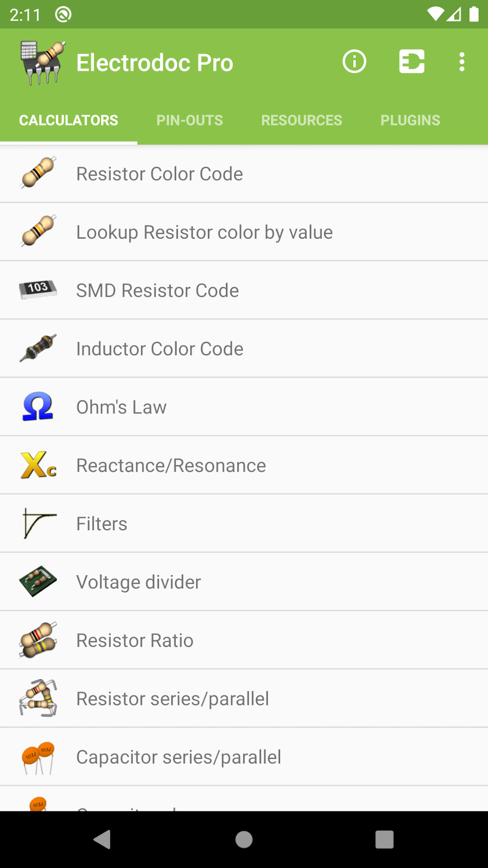This screenshot has height=868, width=488.
Task: Tap the Electrodoc Pro app logo
Action: point(43,63)
